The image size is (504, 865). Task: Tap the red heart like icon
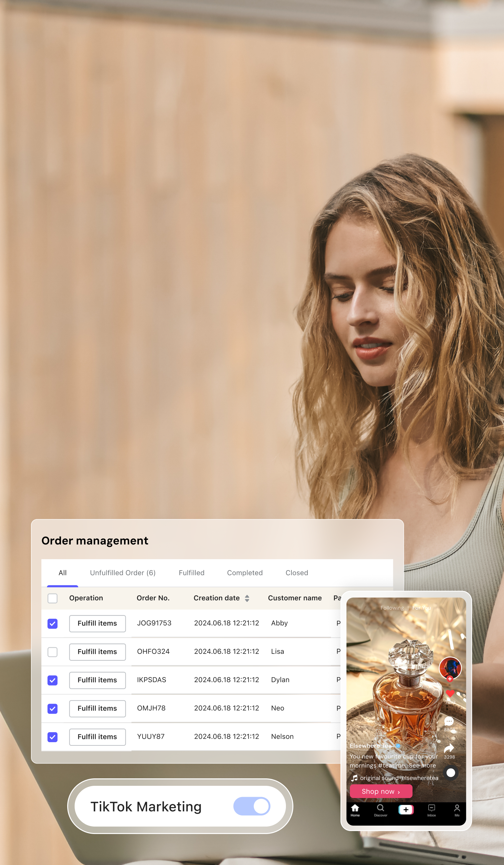(450, 694)
